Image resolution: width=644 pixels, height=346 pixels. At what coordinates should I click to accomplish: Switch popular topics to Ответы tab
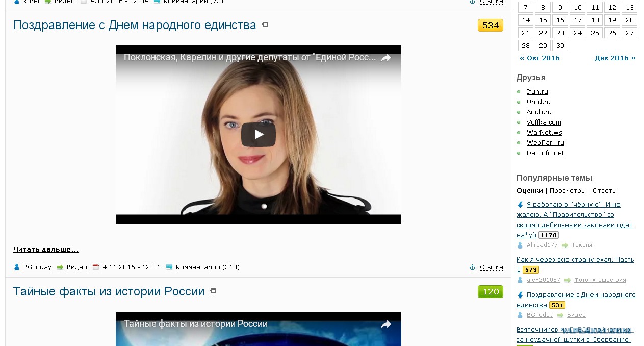pyautogui.click(x=605, y=191)
